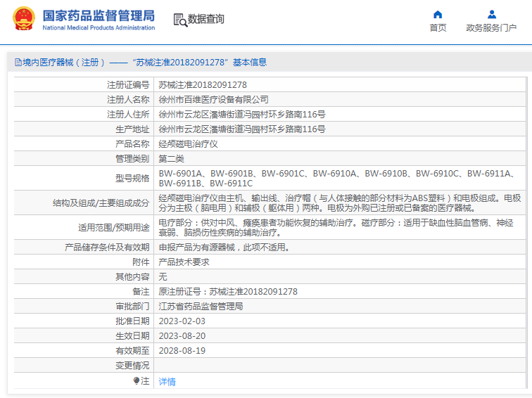Click the national emblem logo
The height and width of the screenshot is (398, 532).
(23, 19)
